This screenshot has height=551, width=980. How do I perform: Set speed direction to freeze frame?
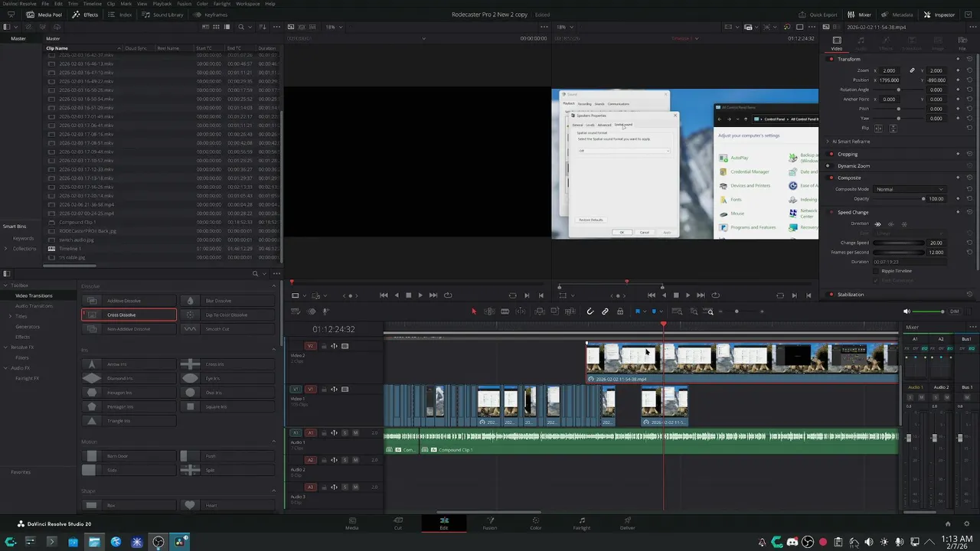[x=904, y=224]
